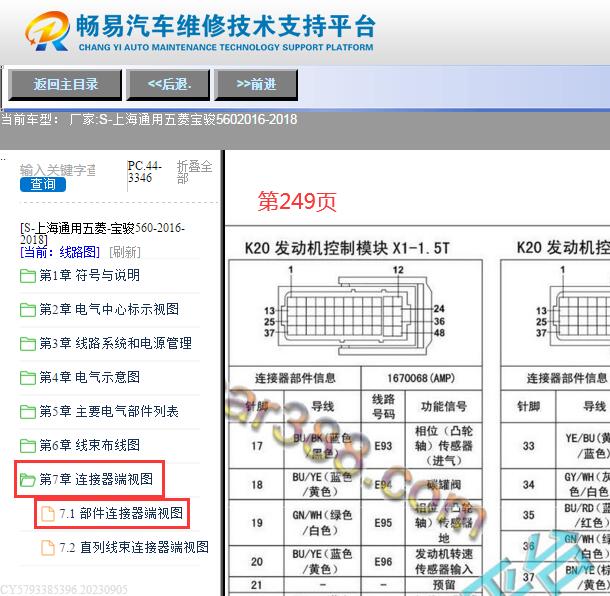Click the E95 circuit number cell

[383, 523]
